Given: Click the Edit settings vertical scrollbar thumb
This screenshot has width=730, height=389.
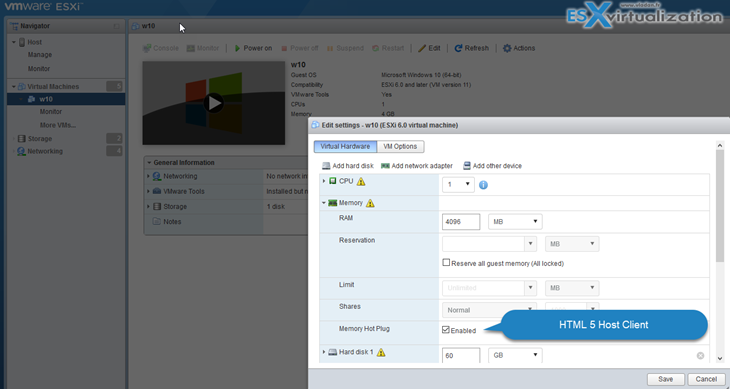Looking at the screenshot, I should 720,206.
